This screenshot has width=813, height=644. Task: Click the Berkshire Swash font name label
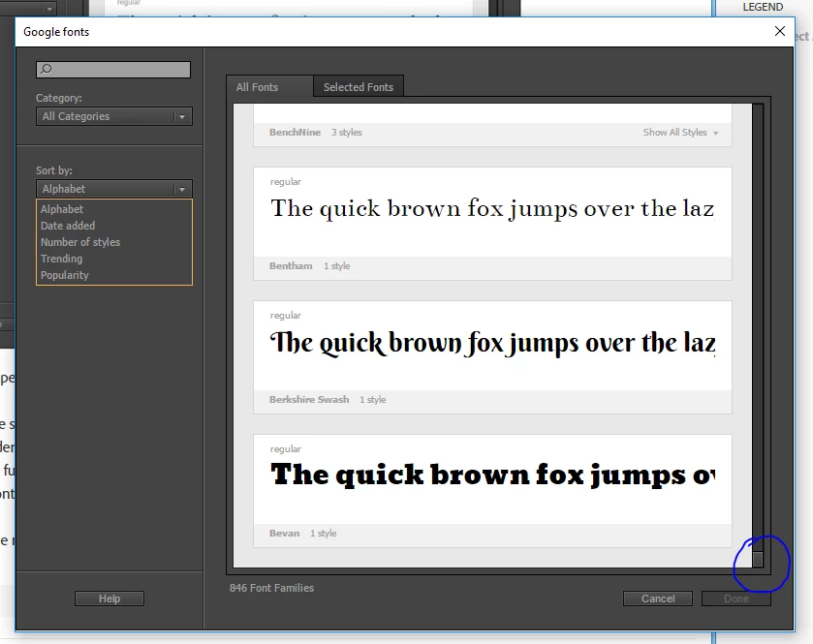tap(309, 399)
